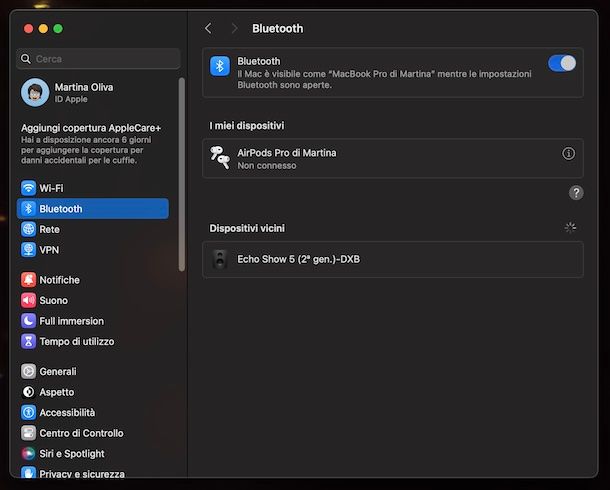Click the Full immersion moon icon

pyautogui.click(x=28, y=321)
